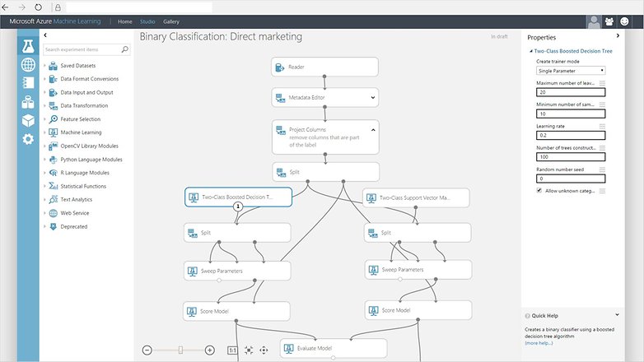Select the Project Columns module
Screen dimensions: 644x362
(x=325, y=137)
